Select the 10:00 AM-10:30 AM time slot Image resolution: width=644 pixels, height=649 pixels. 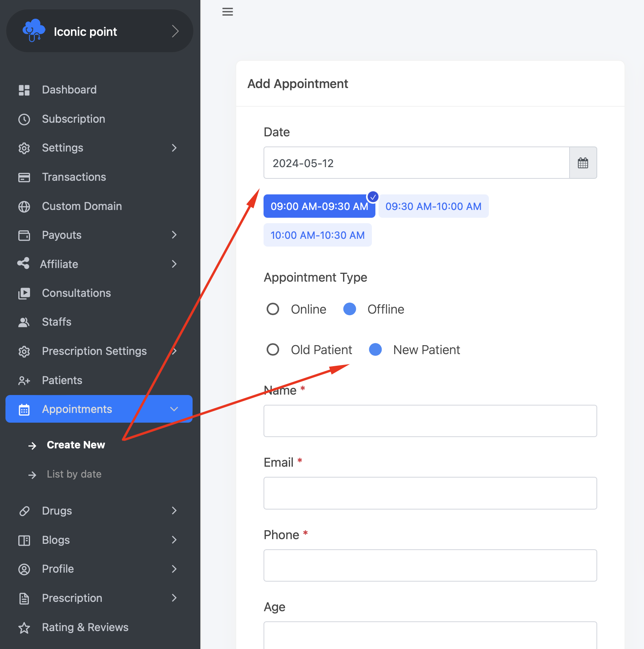point(318,235)
